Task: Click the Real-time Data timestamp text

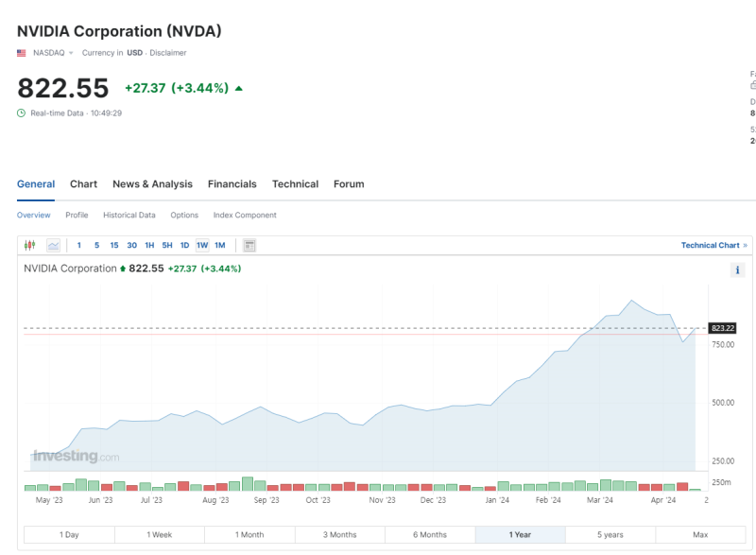Action: click(x=77, y=113)
